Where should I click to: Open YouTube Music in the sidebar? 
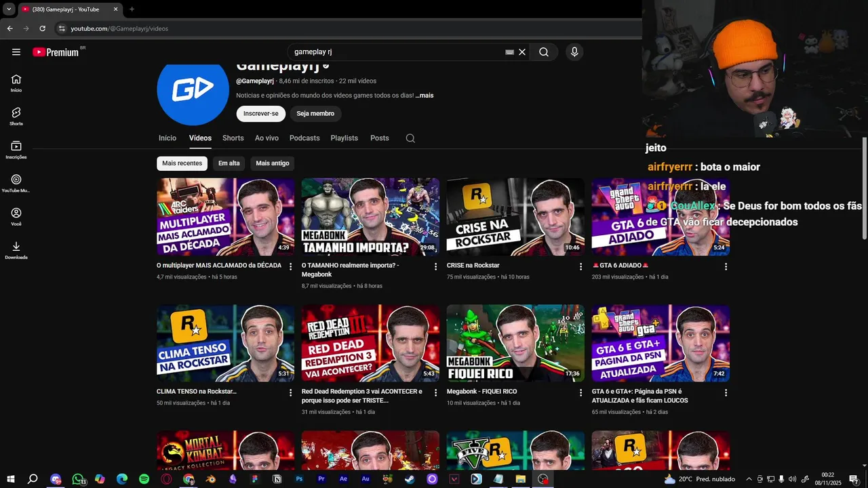point(16,183)
